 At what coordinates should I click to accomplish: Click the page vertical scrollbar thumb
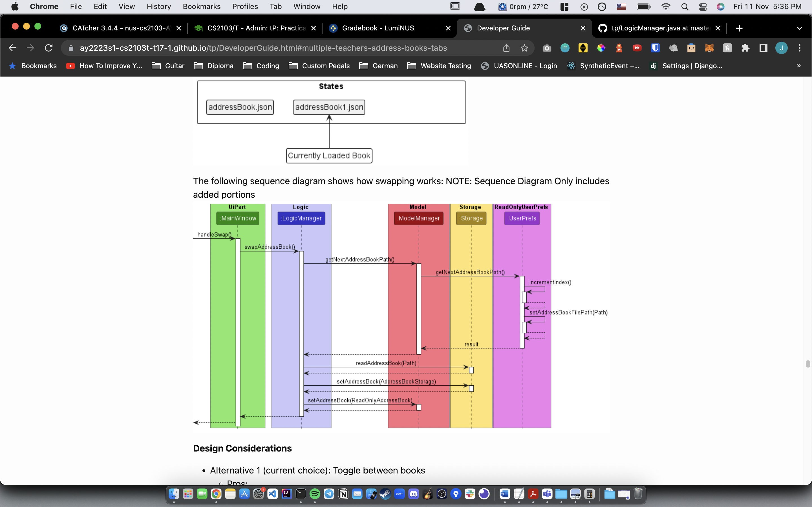coord(808,364)
